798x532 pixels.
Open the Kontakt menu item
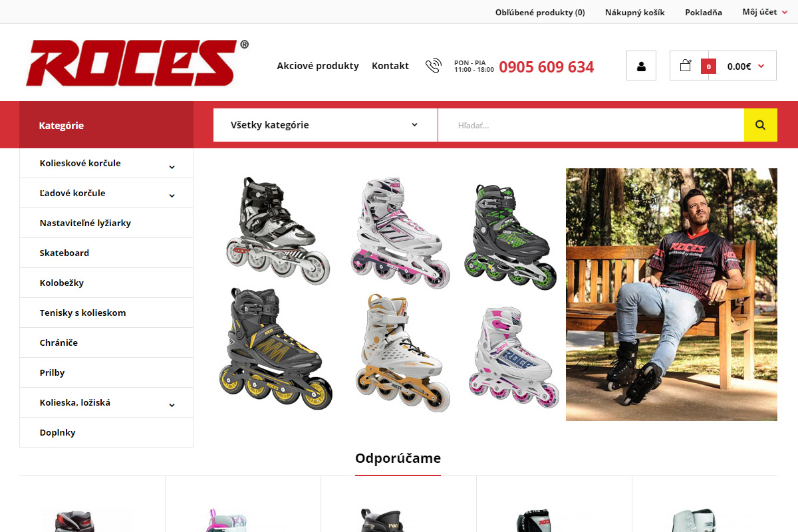point(390,66)
